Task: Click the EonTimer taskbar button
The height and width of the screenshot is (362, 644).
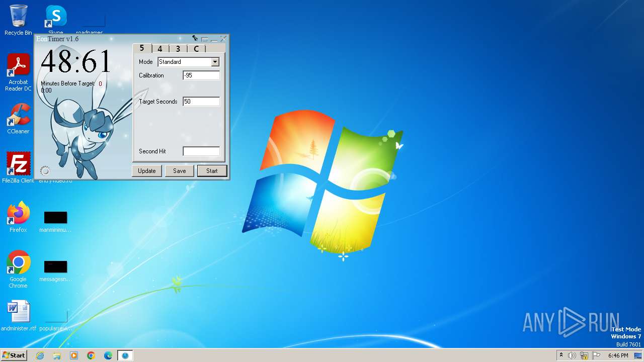Action: tap(125, 355)
